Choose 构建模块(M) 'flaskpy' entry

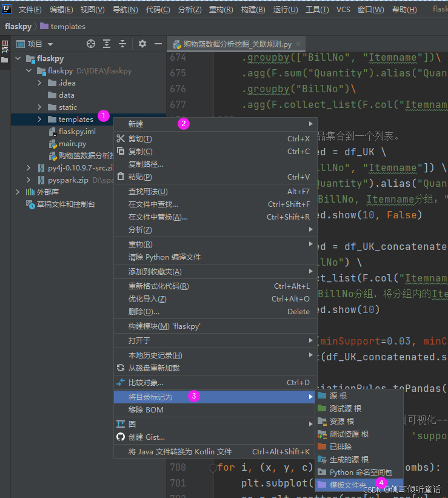coord(215,326)
